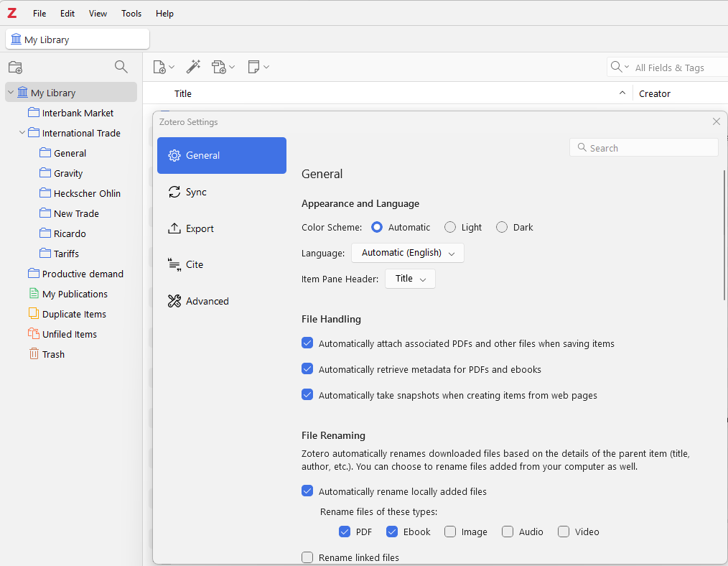Click the Duplicate Items icon
Image resolution: width=728 pixels, height=566 pixels.
pyautogui.click(x=34, y=313)
